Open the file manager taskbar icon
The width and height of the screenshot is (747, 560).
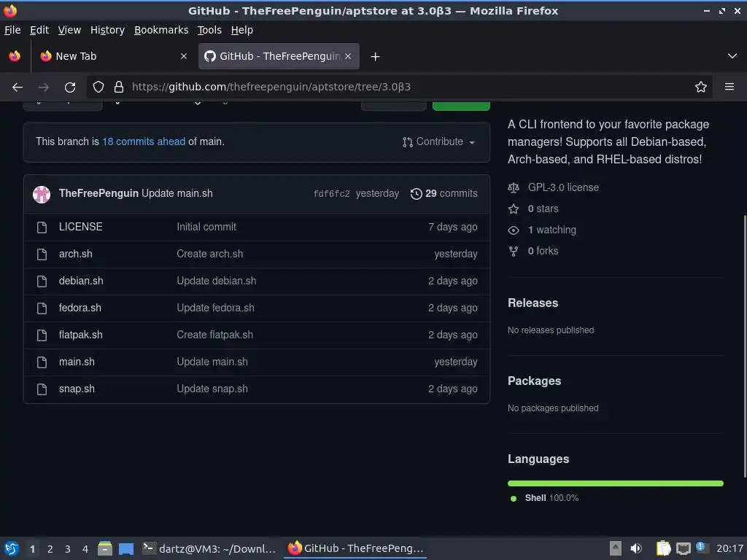pyautogui.click(x=105, y=548)
